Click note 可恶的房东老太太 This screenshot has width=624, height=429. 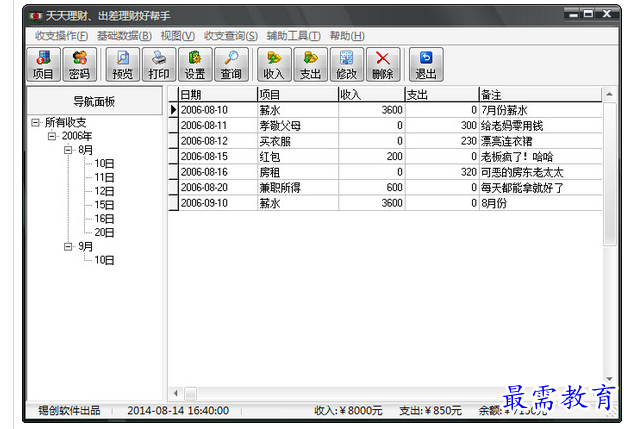pos(540,172)
